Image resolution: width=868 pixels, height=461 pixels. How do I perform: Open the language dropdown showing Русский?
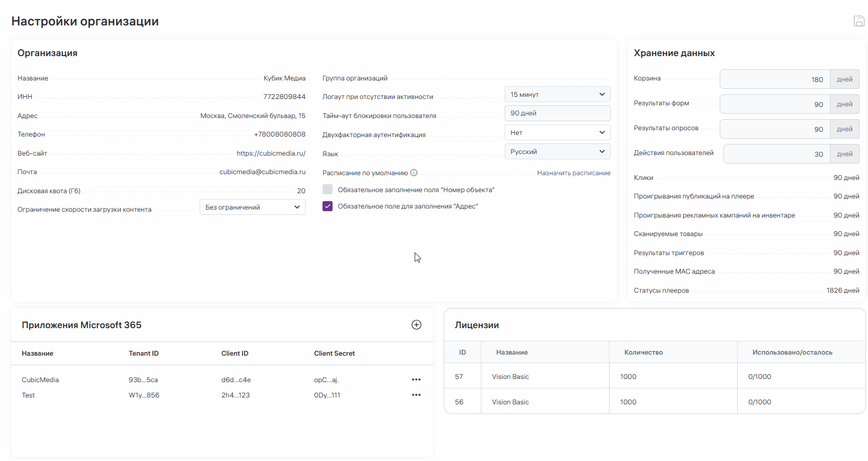tap(557, 151)
